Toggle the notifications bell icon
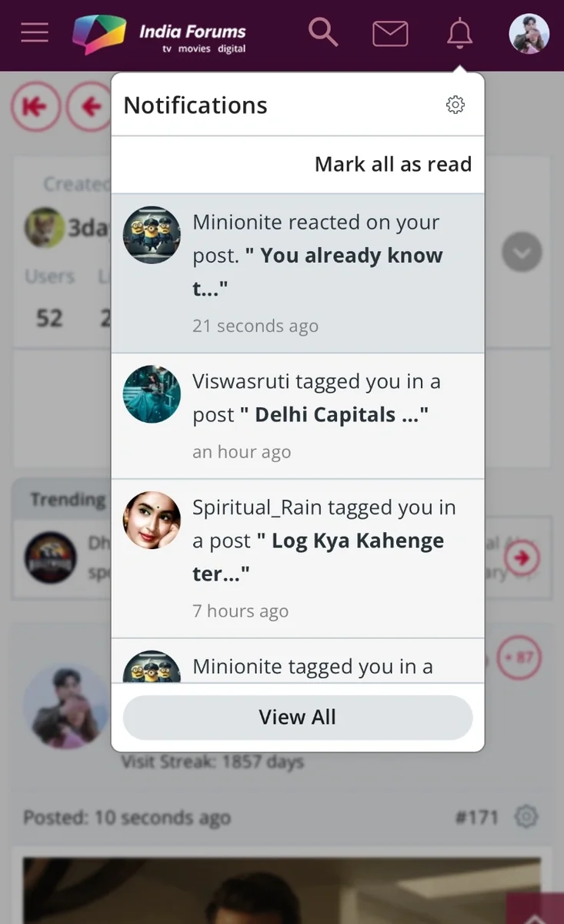 click(459, 33)
